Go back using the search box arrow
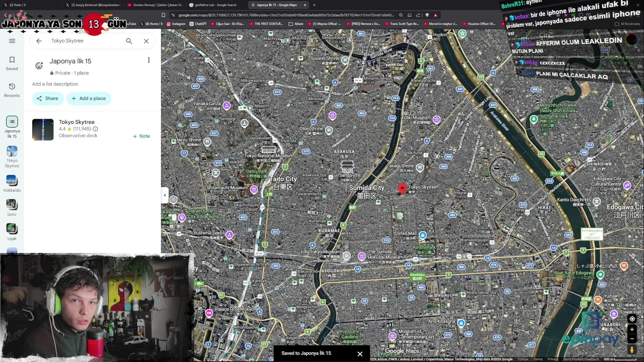The image size is (644, 362). point(39,41)
